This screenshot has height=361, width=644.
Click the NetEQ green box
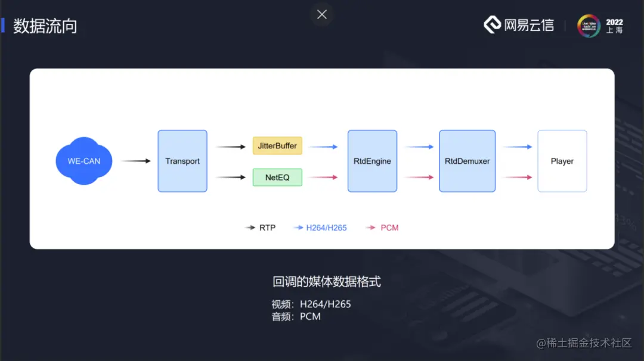click(x=277, y=177)
